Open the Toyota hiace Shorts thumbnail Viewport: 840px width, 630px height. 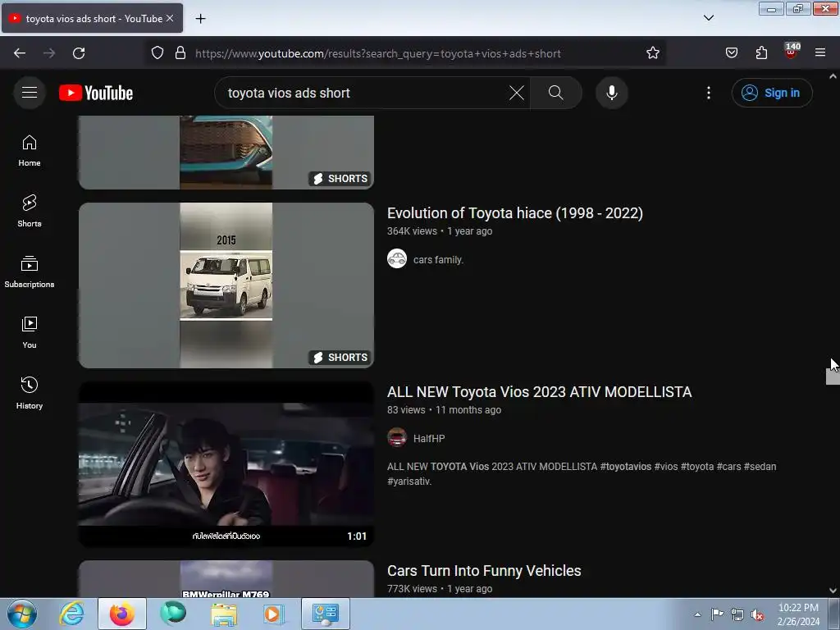click(226, 285)
